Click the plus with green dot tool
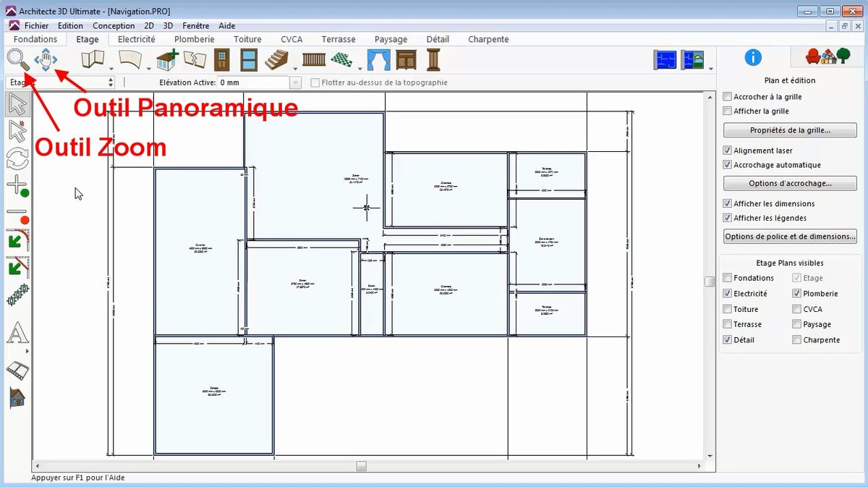868x487 pixels. 17,186
